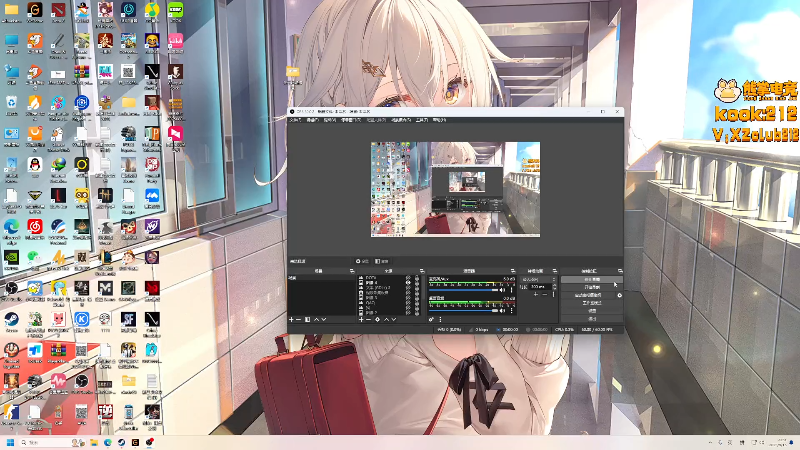Adjust the Desktop Audio volume slider
The width and height of the screenshot is (800, 450).
(464, 311)
